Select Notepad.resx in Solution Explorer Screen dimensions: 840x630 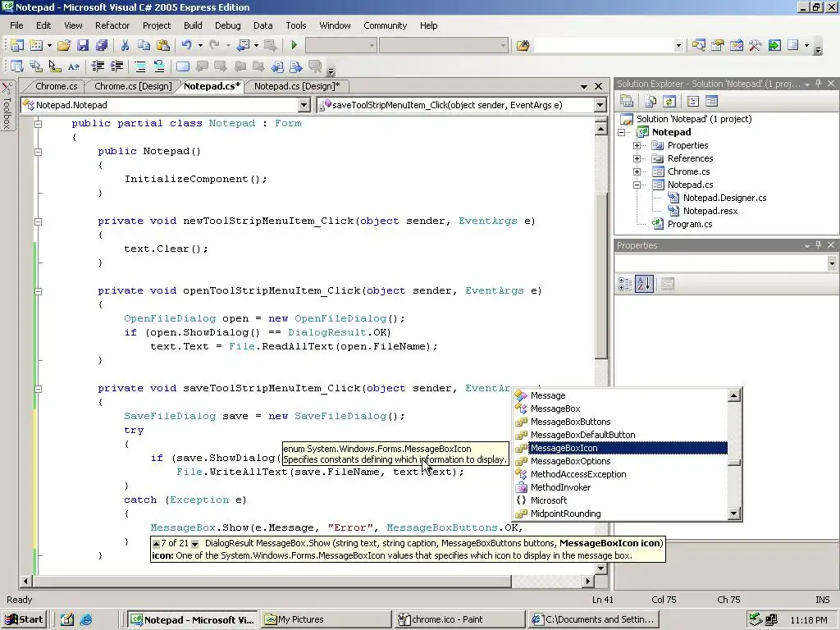pyautogui.click(x=710, y=211)
